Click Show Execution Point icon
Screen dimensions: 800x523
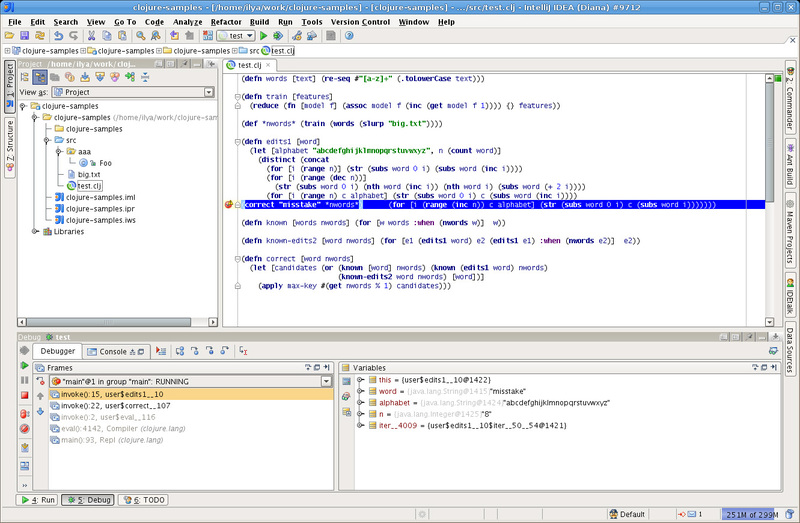click(161, 351)
